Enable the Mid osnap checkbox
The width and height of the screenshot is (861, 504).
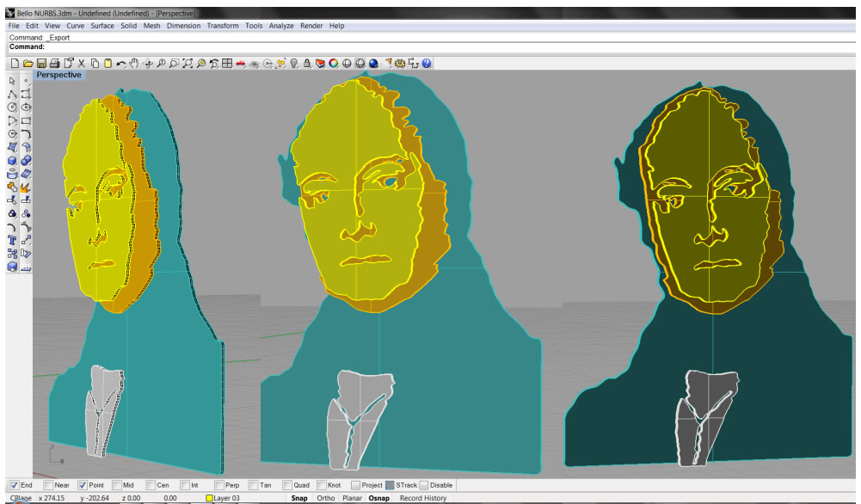(x=116, y=485)
